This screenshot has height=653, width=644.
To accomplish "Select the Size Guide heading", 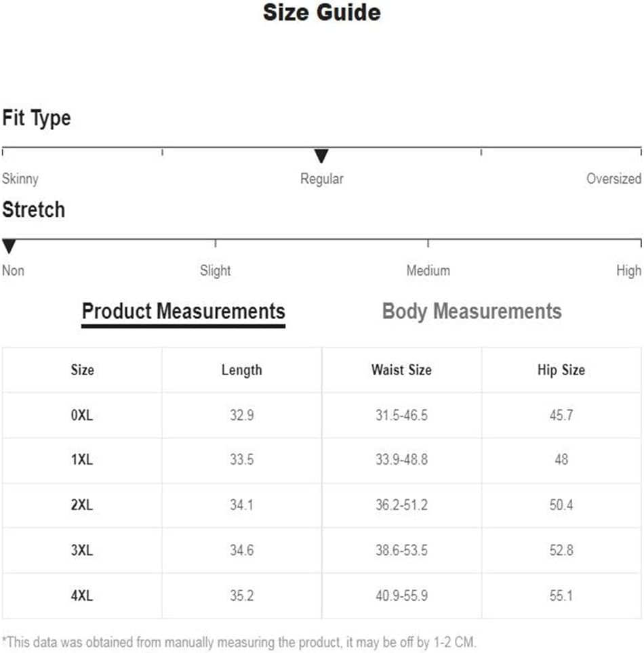I will point(322,12).
